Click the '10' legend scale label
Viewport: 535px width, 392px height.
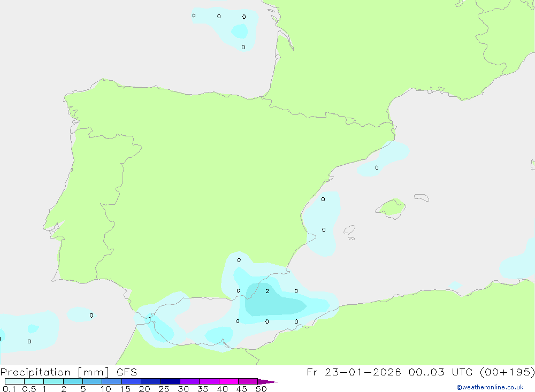[105, 389]
